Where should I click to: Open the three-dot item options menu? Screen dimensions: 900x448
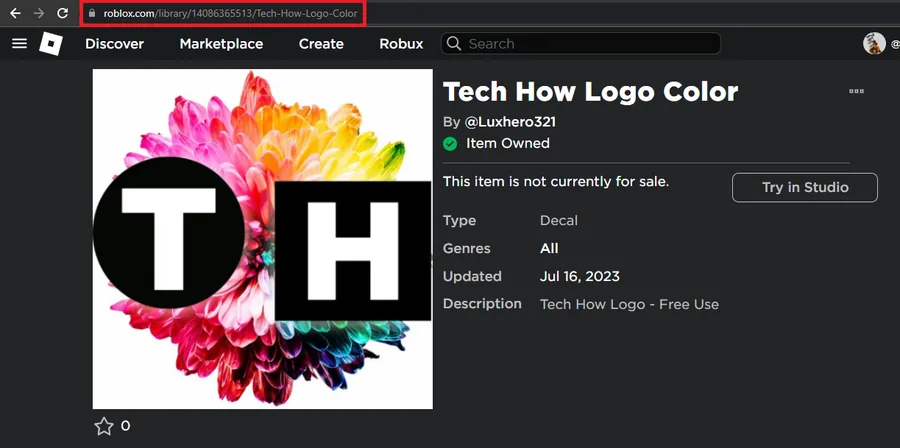click(x=856, y=91)
